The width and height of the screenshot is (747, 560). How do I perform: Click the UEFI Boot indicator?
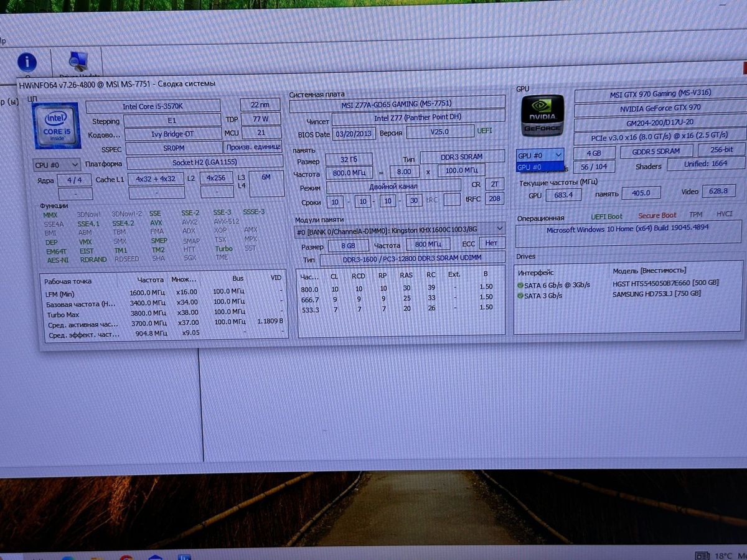[606, 217]
